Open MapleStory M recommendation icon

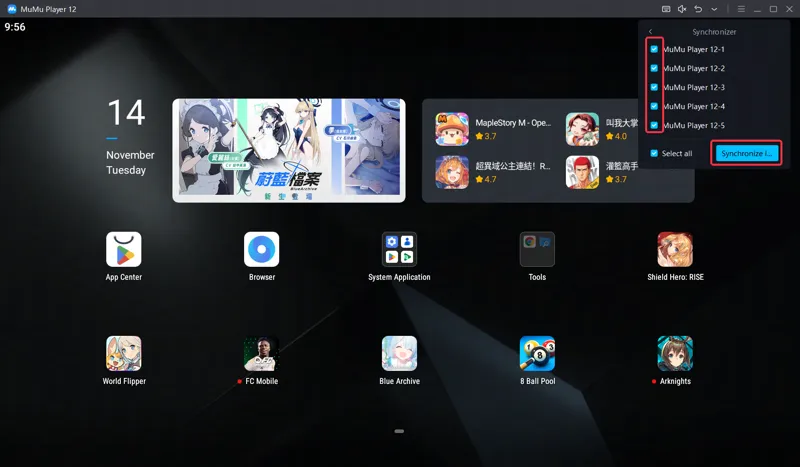(452, 129)
